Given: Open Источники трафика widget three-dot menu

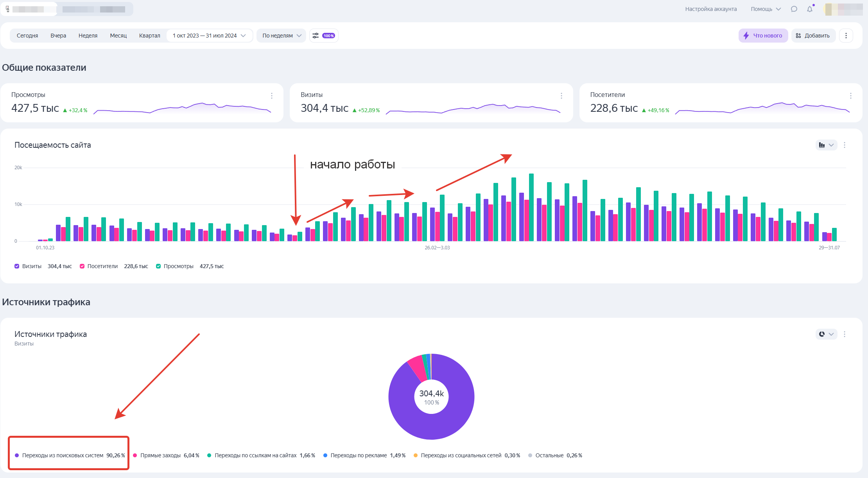Looking at the screenshot, I should [845, 334].
